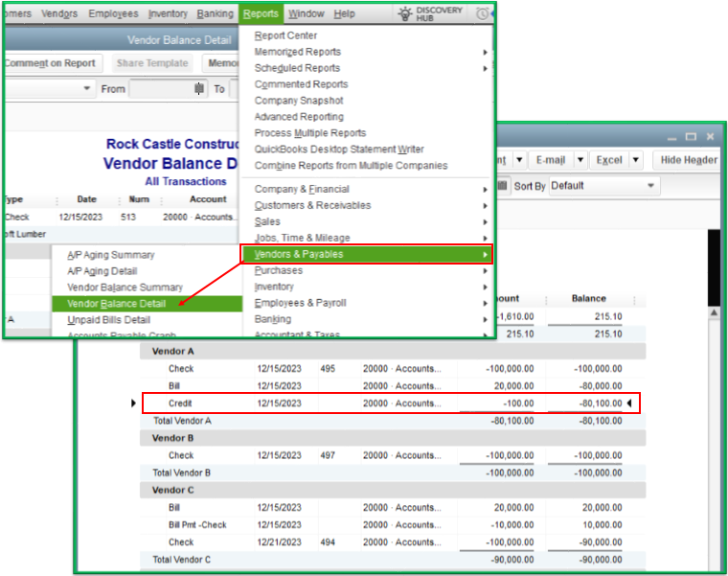Open the Dates dropdown left of From
This screenshot has width=728, height=576.
[x=49, y=88]
